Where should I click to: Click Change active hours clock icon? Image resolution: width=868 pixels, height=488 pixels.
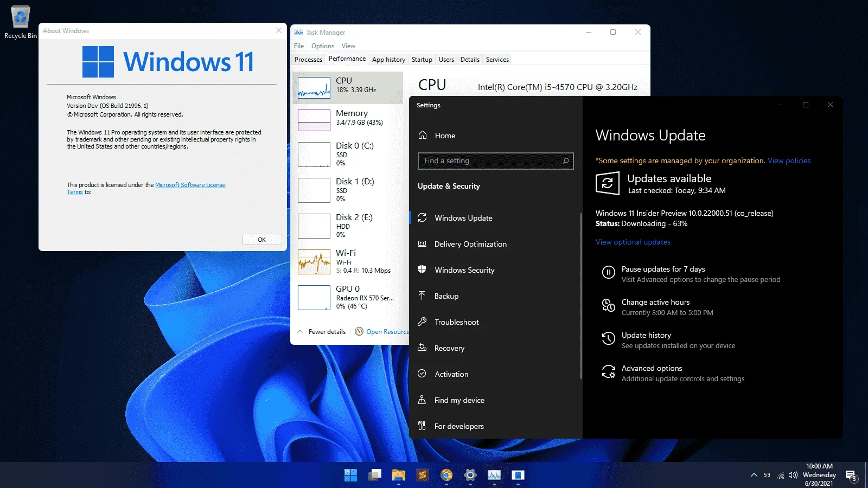pos(609,305)
